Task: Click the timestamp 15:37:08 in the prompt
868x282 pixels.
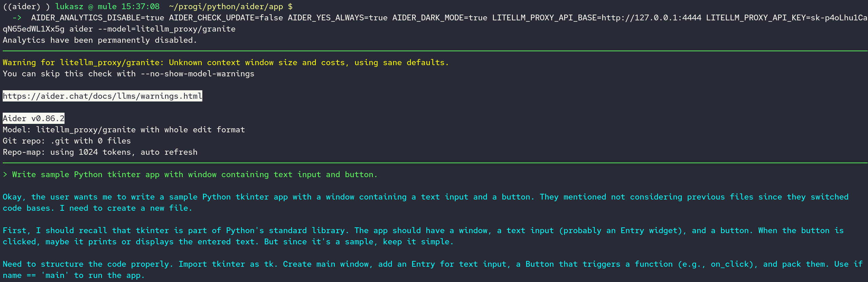Action: tap(141, 6)
